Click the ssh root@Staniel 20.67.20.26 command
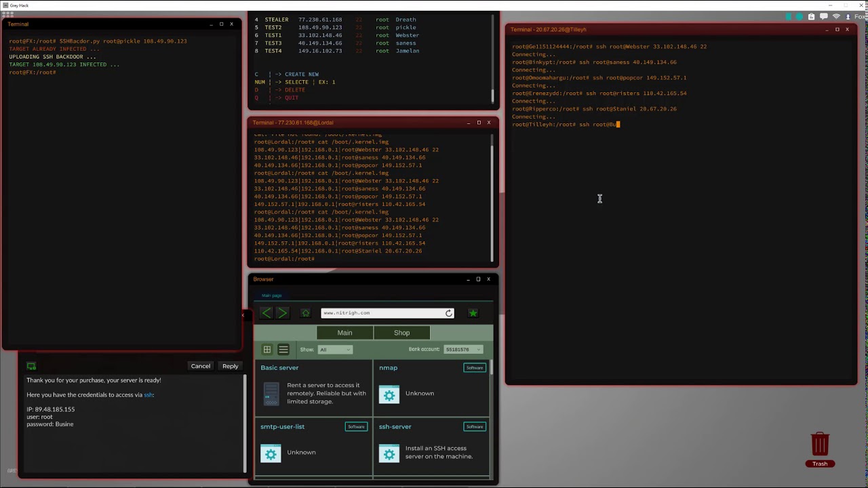This screenshot has width=868, height=488. 628,109
